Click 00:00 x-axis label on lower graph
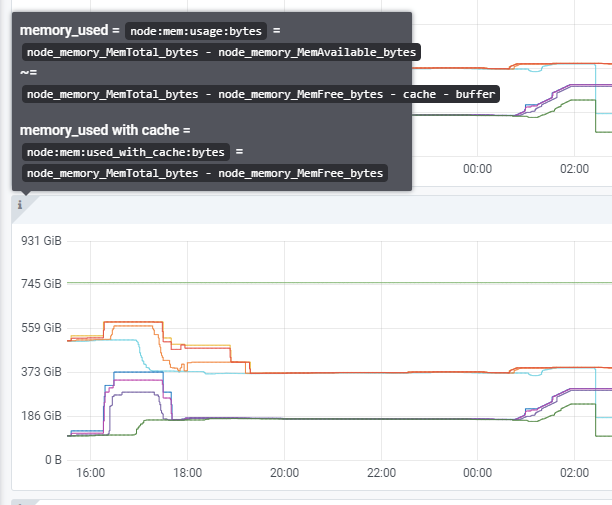Viewport: 612px width, 505px height. click(477, 473)
